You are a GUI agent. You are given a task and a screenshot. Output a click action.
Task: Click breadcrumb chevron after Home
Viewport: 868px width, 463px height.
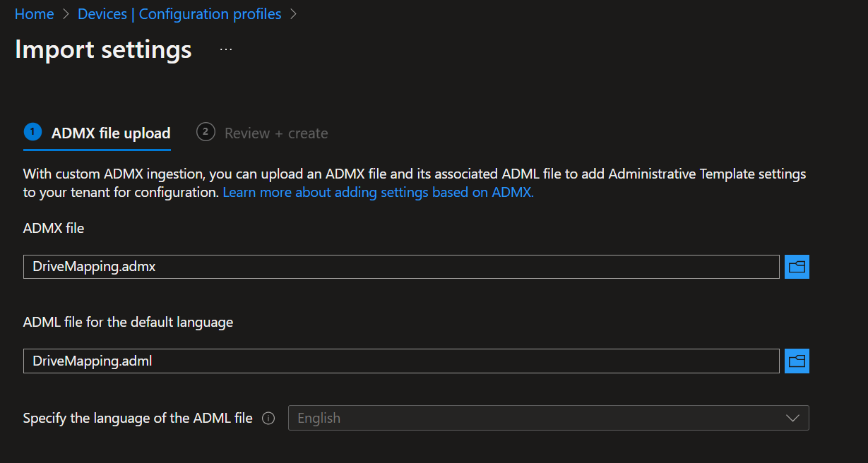click(66, 14)
